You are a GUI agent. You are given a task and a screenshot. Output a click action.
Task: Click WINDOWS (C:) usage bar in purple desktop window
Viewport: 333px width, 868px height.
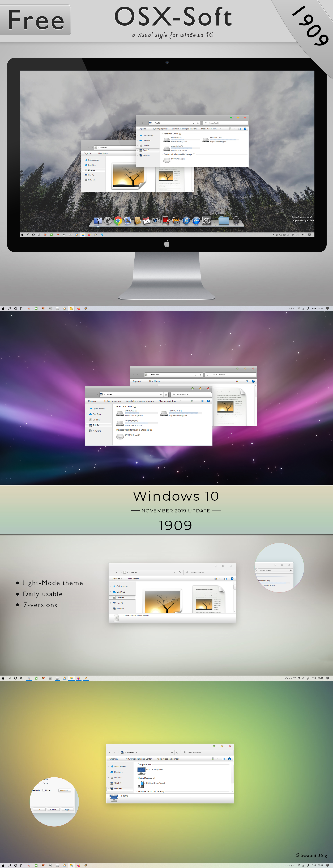[141, 413]
